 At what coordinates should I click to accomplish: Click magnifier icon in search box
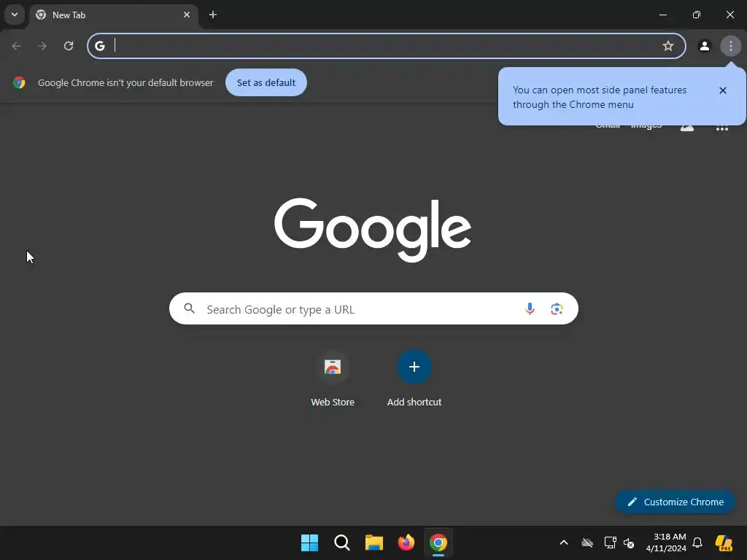click(189, 308)
